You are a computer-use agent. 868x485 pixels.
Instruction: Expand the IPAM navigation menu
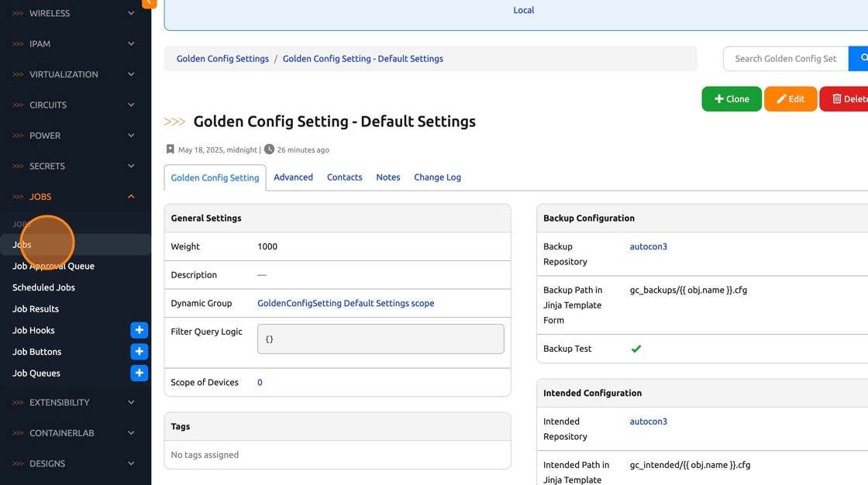[74, 44]
